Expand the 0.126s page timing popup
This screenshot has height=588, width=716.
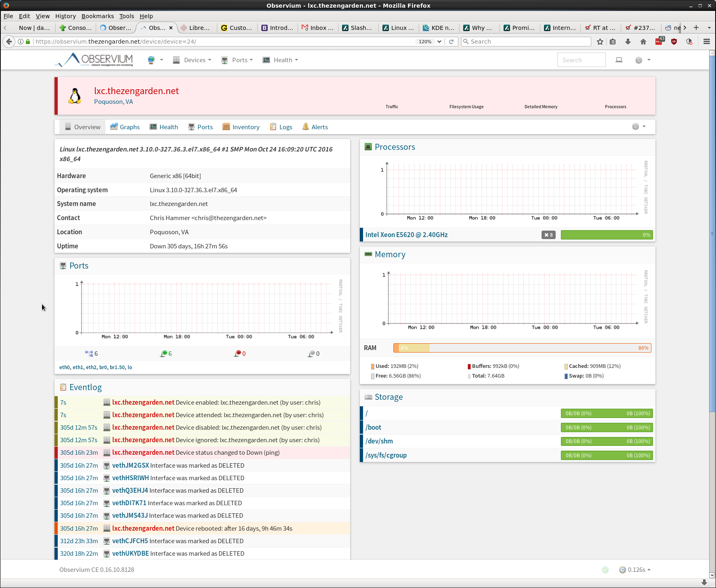coord(635,570)
